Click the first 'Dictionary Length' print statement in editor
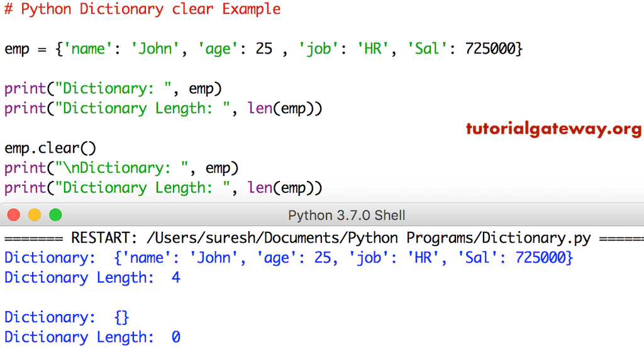644x348 pixels. tap(163, 109)
